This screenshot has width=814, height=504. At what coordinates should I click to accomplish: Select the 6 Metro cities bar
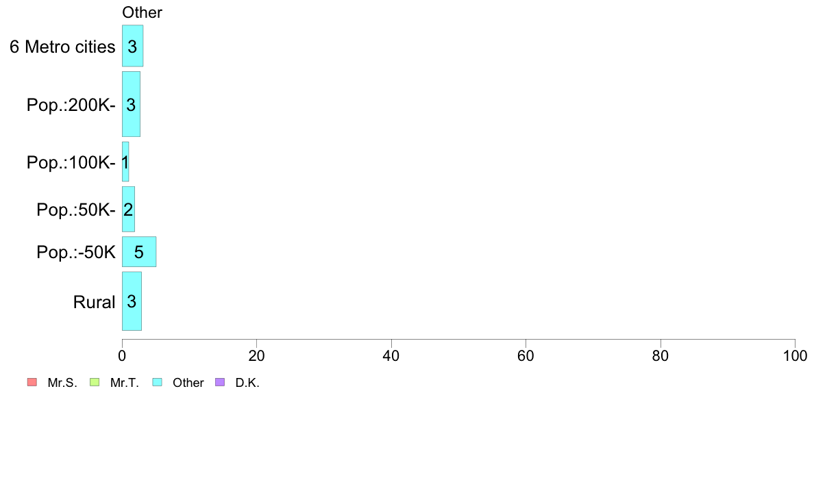tap(132, 46)
